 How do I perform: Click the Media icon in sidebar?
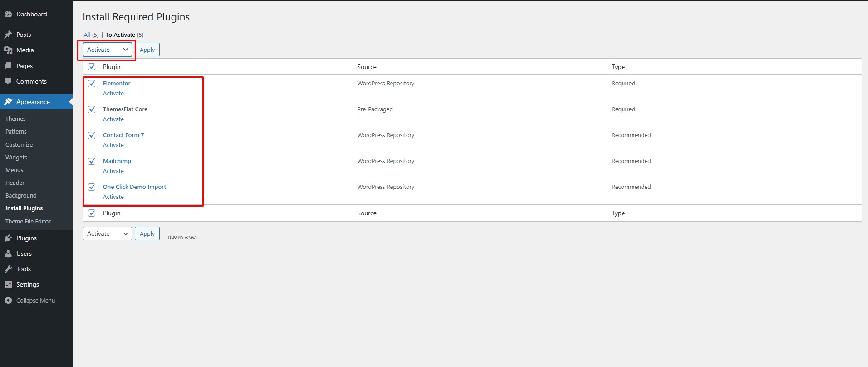point(8,50)
